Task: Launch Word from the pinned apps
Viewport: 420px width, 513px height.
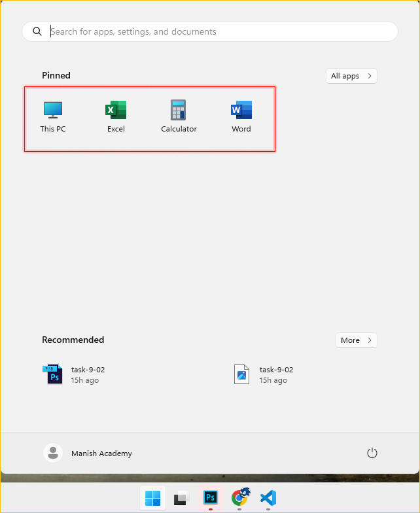Action: 241,116
